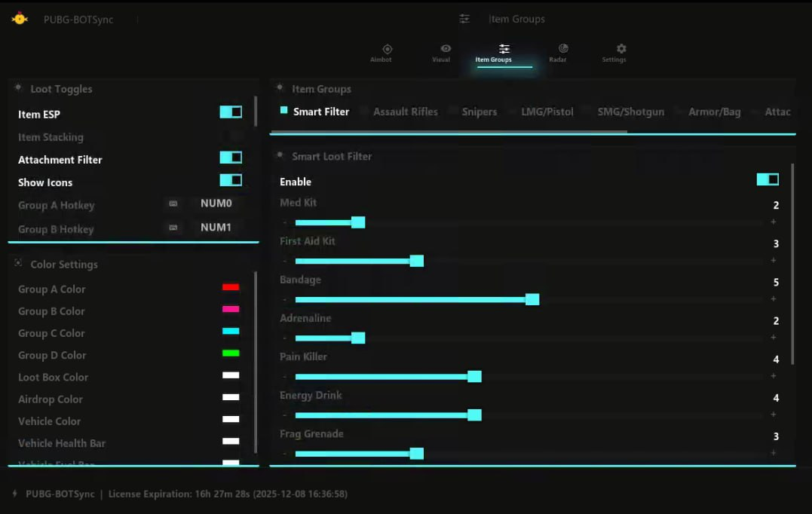The height and width of the screenshot is (514, 812).
Task: Click the Bandage slider handle
Action: tap(532, 299)
